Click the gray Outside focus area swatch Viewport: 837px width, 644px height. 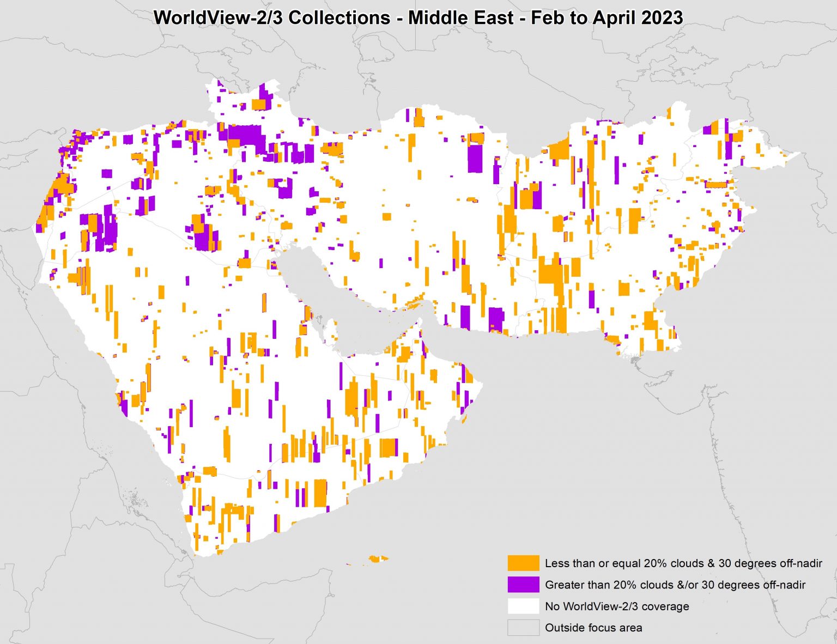pyautogui.click(x=523, y=628)
